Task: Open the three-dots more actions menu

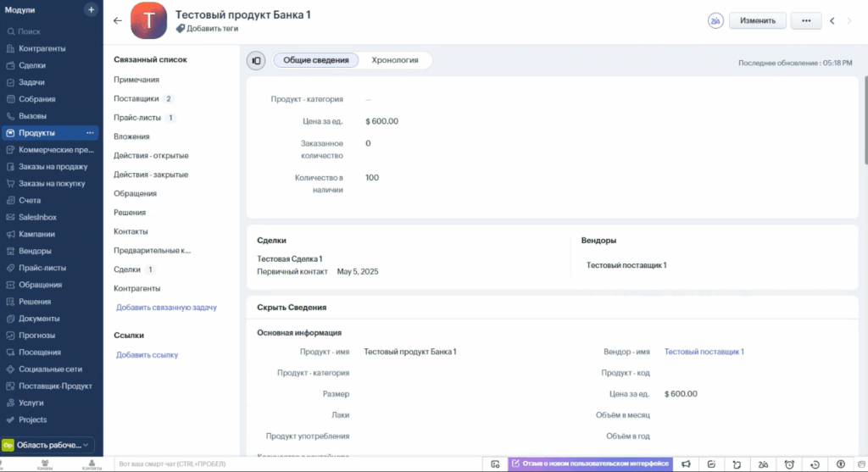Action: (x=806, y=20)
